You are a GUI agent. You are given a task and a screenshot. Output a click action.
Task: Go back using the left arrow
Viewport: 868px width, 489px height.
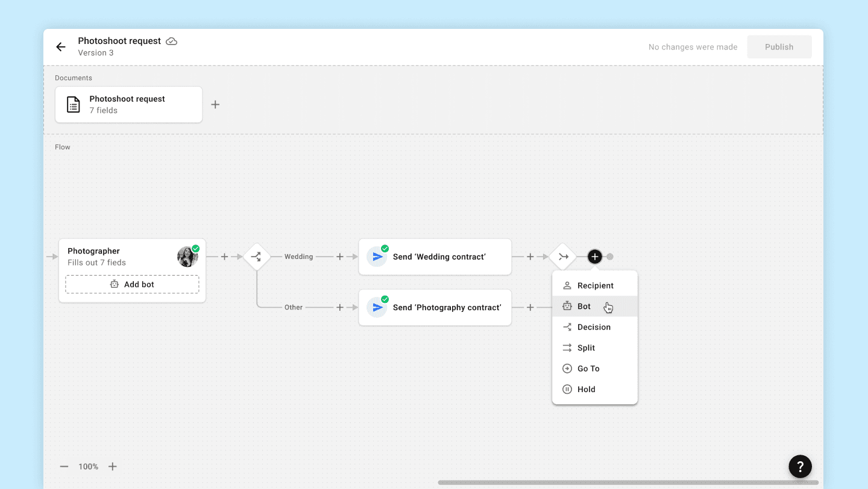(x=60, y=47)
